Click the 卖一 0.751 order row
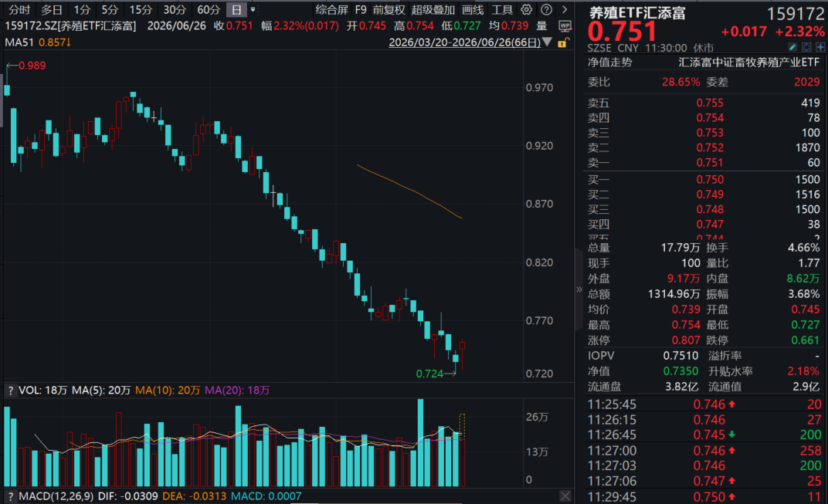Image resolution: width=828 pixels, height=504 pixels. click(704, 163)
